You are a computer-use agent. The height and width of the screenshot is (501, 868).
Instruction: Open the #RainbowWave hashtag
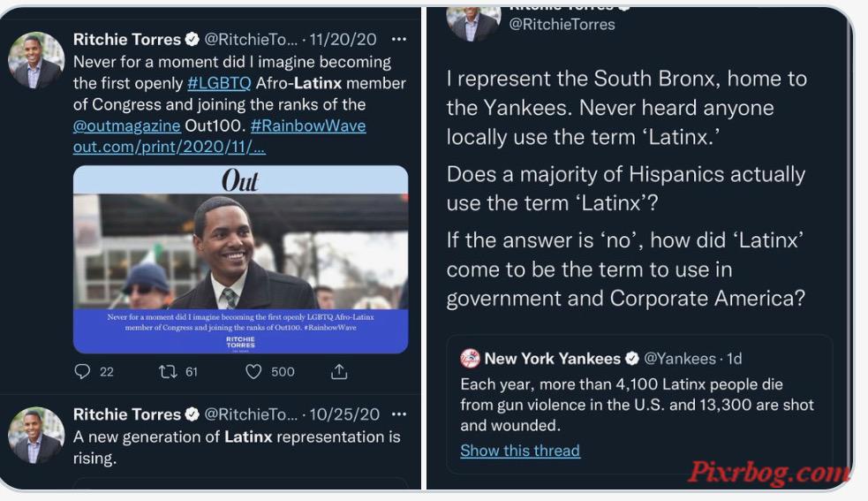[x=308, y=125]
